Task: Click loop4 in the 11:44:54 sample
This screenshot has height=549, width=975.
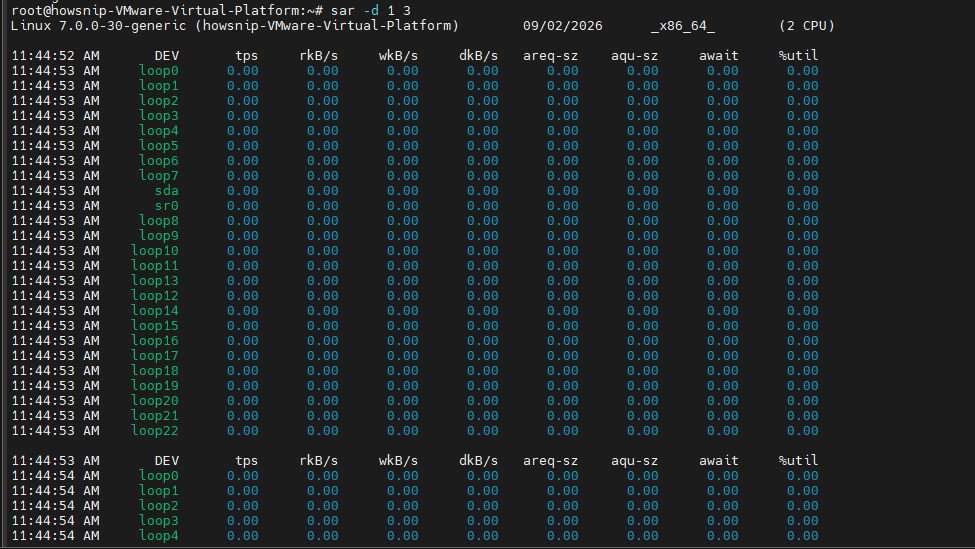Action: [159, 535]
